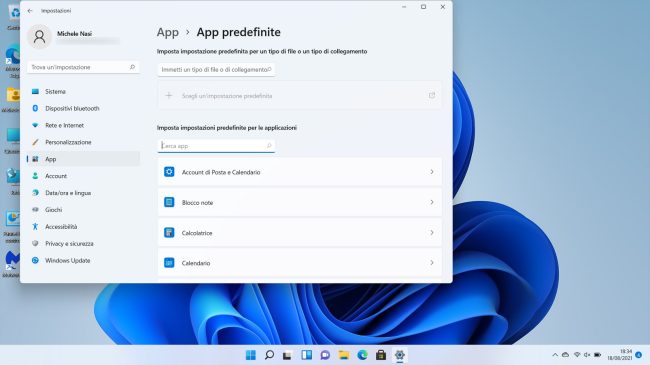Select Rete e Internet section
This screenshot has height=365, width=650.
(x=83, y=125)
